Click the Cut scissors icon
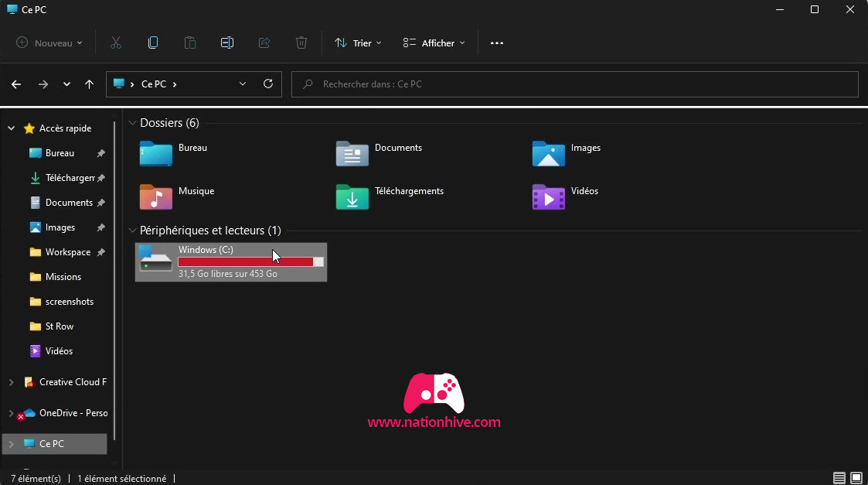This screenshot has width=868, height=485. (116, 43)
